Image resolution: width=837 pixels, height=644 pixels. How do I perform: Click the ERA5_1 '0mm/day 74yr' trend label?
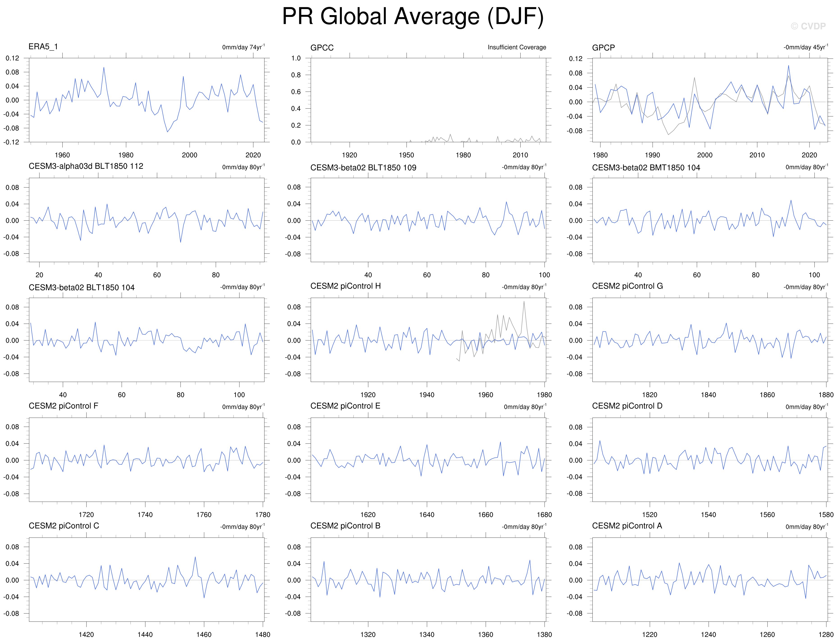243,48
